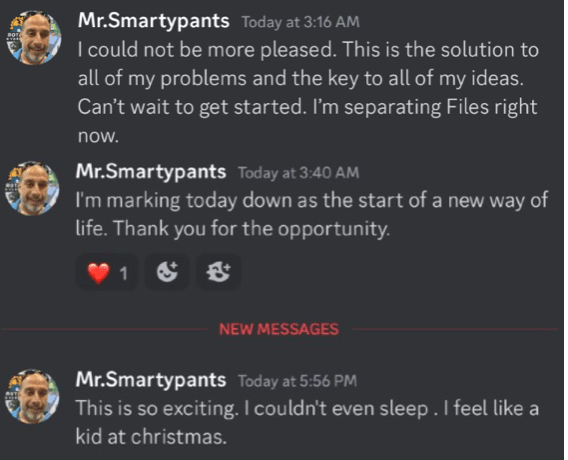Click the NEW MESSAGES divider label
Screen dimensions: 568x460
pyautogui.click(x=279, y=329)
